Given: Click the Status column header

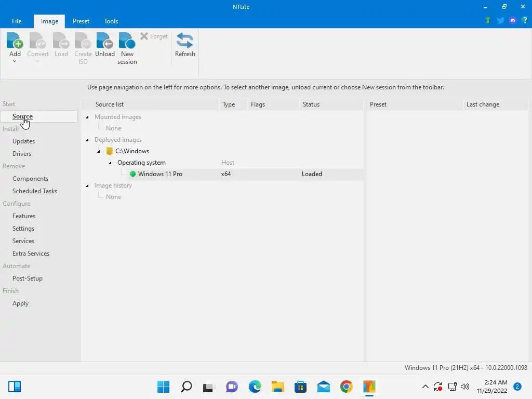Looking at the screenshot, I should click(331, 104).
